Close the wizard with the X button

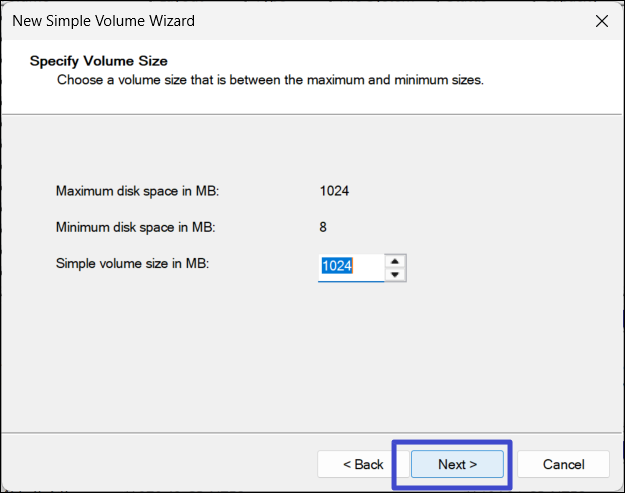[x=601, y=20]
